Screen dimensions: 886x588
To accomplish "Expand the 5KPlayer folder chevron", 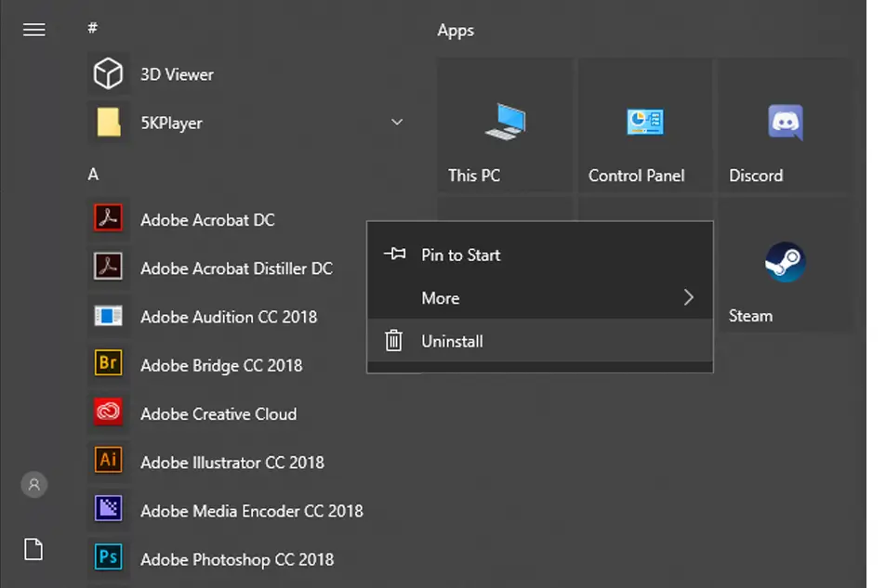I will click(397, 123).
